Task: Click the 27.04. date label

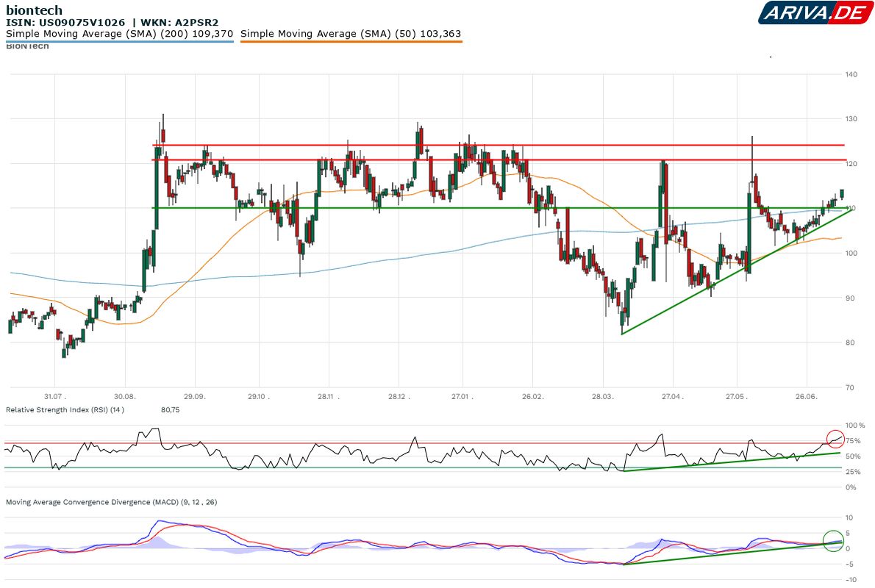Action: pyautogui.click(x=673, y=397)
